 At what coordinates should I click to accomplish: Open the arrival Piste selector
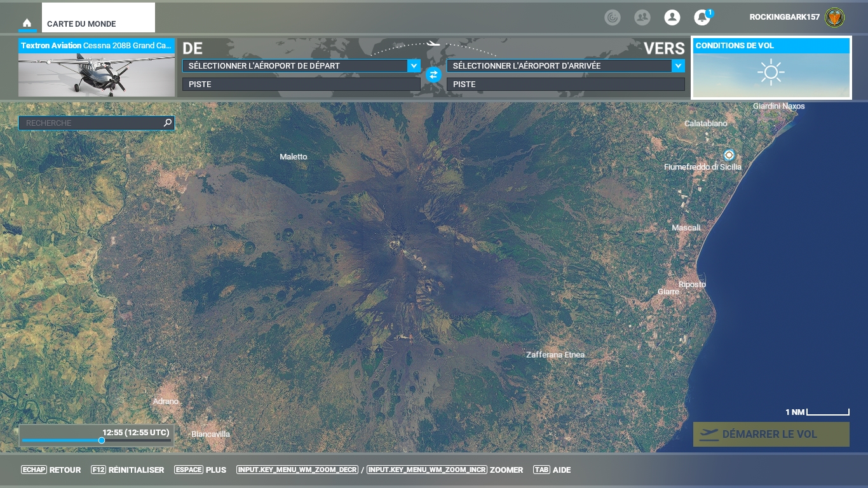coord(566,84)
